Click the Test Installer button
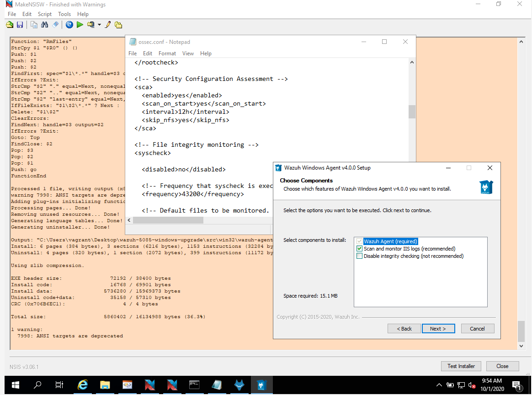Screen dimensions: 532x395 click(461, 366)
